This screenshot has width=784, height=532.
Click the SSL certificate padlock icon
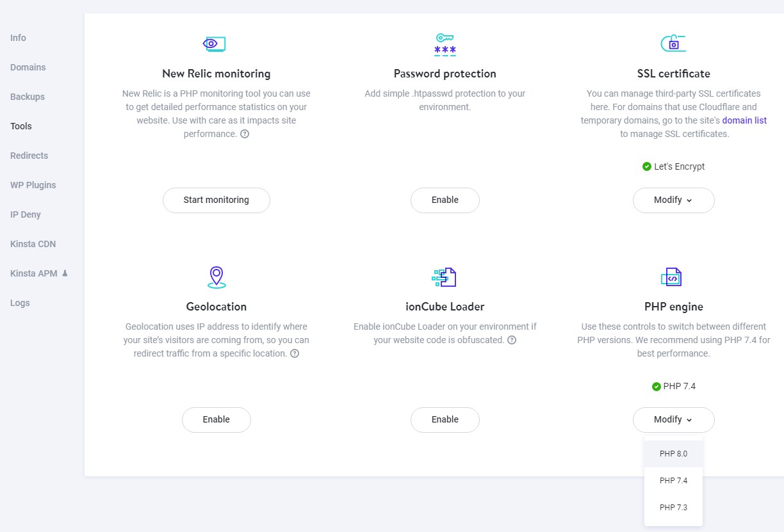point(673,44)
